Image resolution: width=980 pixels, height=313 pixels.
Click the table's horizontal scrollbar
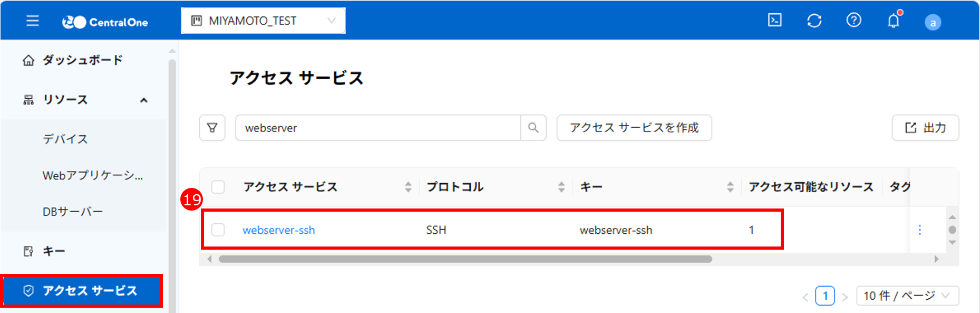465,259
